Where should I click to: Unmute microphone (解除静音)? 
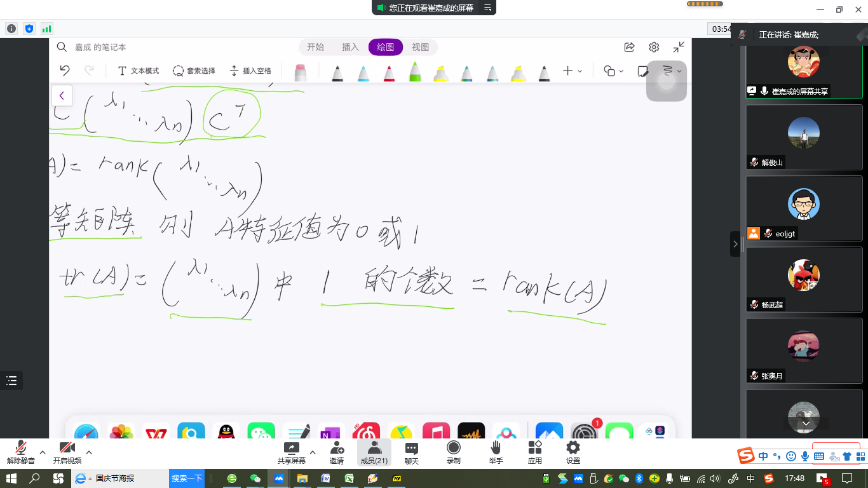coord(21,452)
